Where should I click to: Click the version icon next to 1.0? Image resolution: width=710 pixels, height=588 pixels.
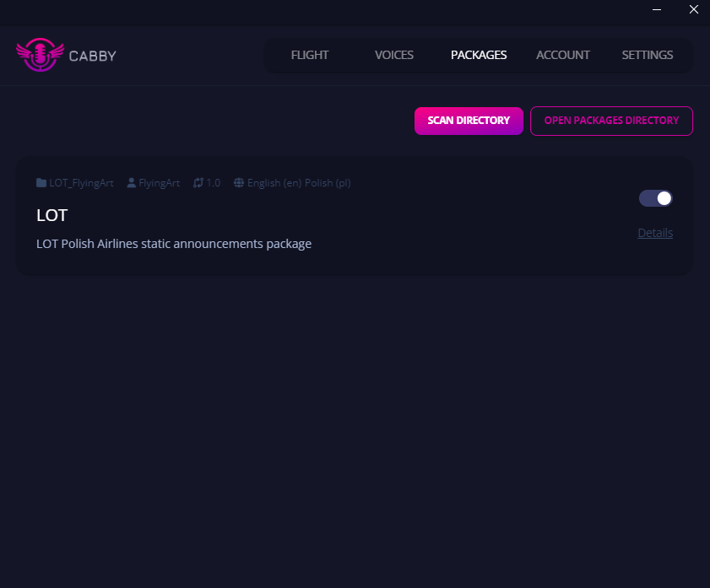[198, 183]
